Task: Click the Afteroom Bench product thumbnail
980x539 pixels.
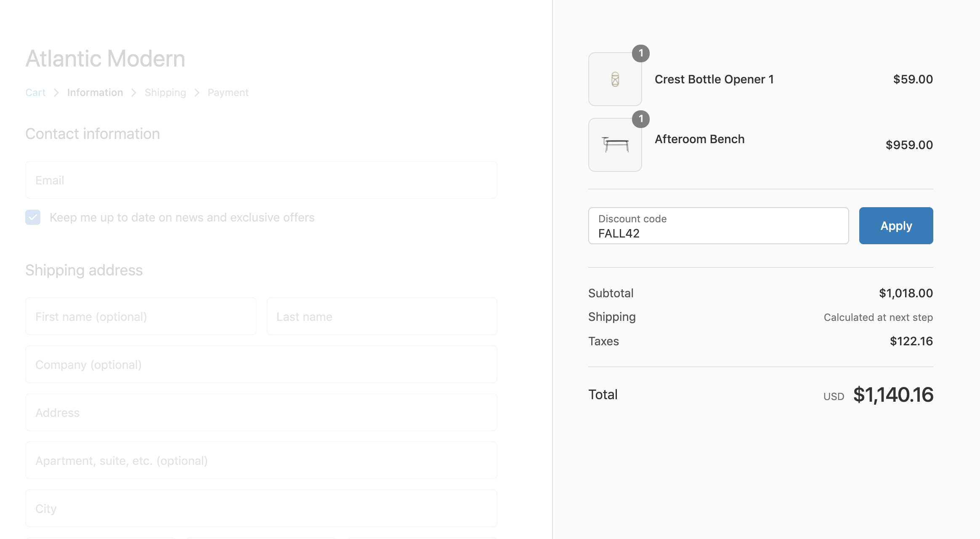Action: (x=615, y=144)
